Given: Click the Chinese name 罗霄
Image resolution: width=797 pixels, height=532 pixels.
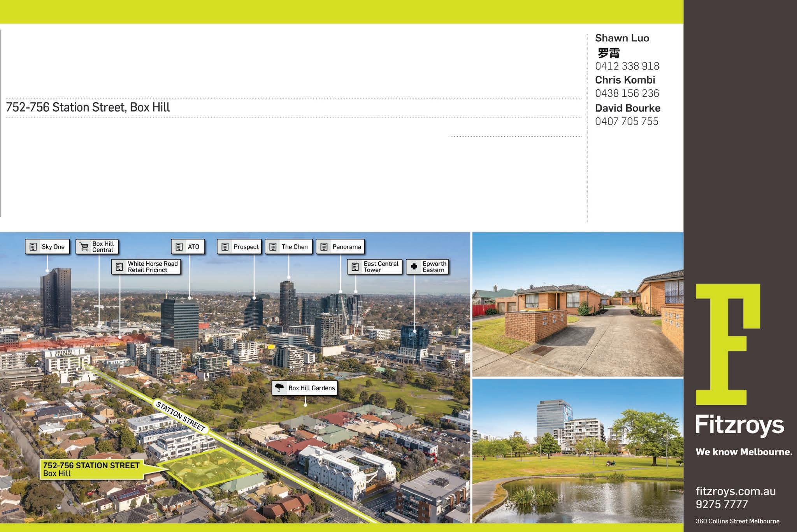Looking at the screenshot, I should point(609,52).
